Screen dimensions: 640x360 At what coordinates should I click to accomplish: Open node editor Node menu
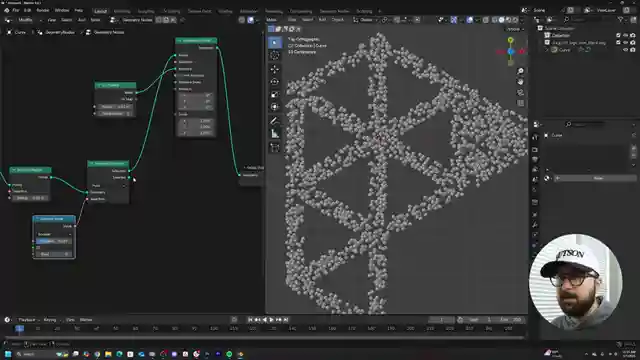[x=95, y=20]
